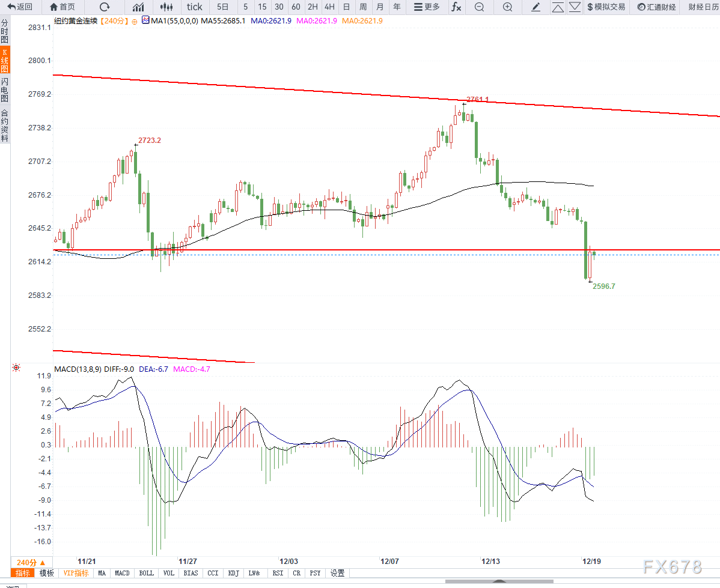The image size is (720, 588).
Task: Zoom in the chart with plus magnifier
Action: coord(507,7)
